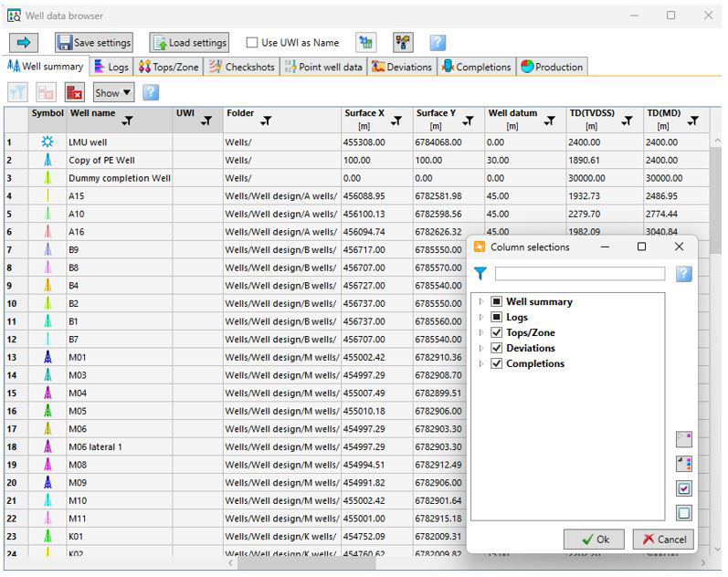
Task: Filter the TD(TVDSS) column
Action: [628, 121]
